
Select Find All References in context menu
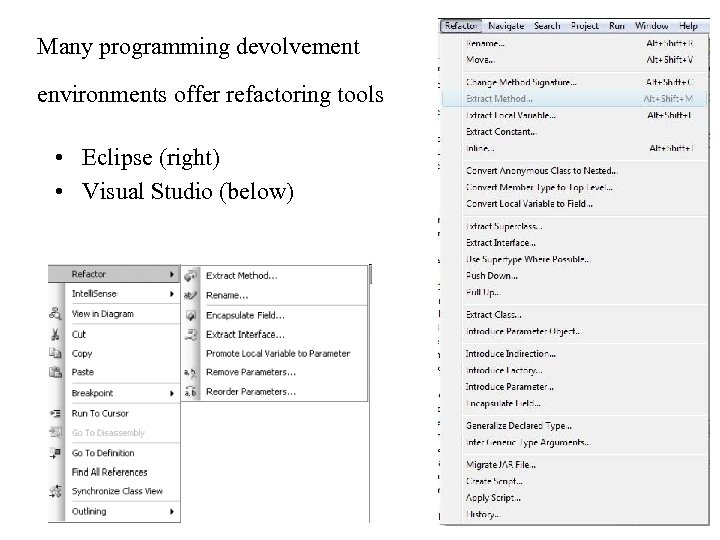click(x=114, y=472)
